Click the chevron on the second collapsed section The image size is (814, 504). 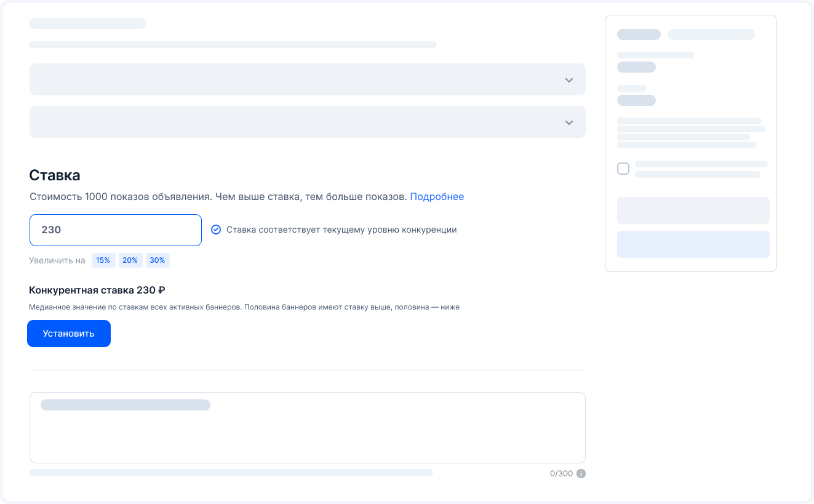click(568, 122)
